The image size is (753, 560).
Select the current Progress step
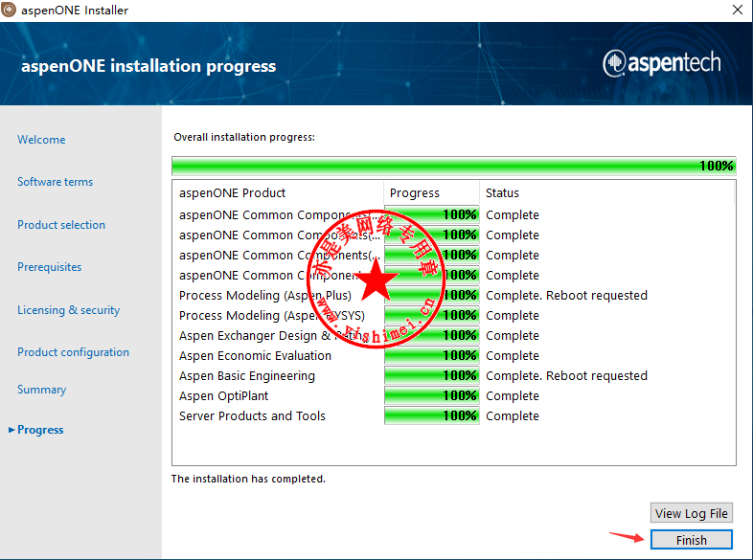[40, 430]
